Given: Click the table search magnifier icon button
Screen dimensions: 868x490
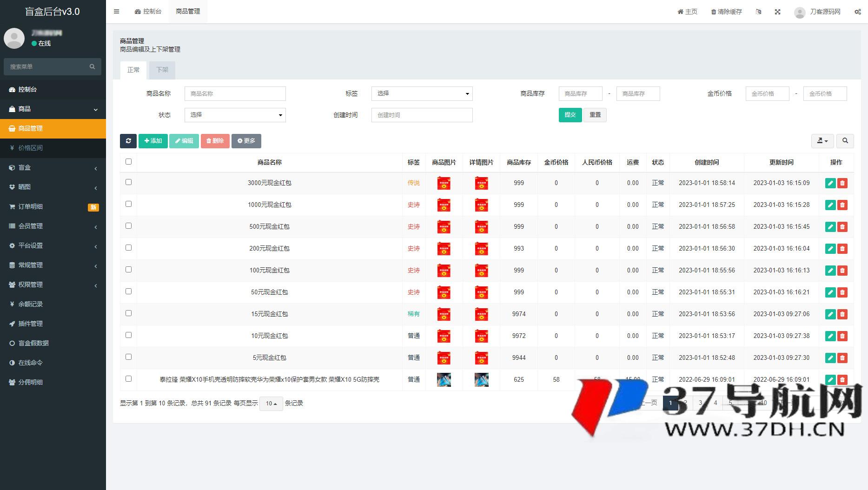Looking at the screenshot, I should tap(845, 141).
